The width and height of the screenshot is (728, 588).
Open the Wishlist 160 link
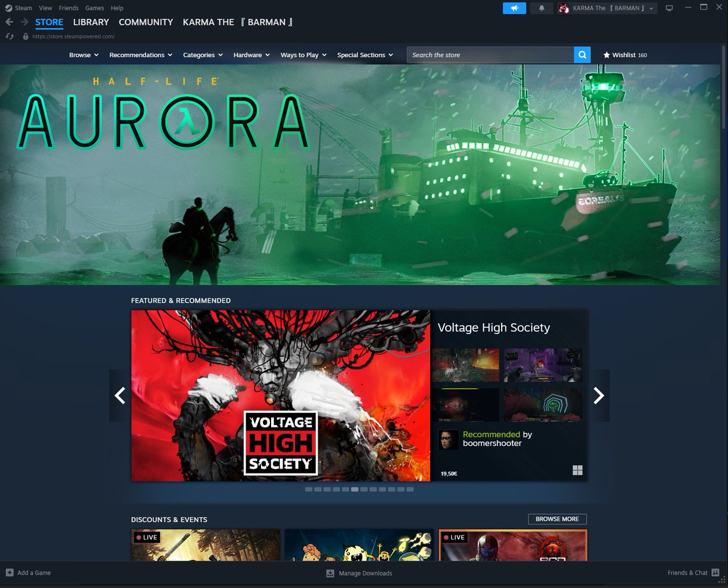(625, 55)
